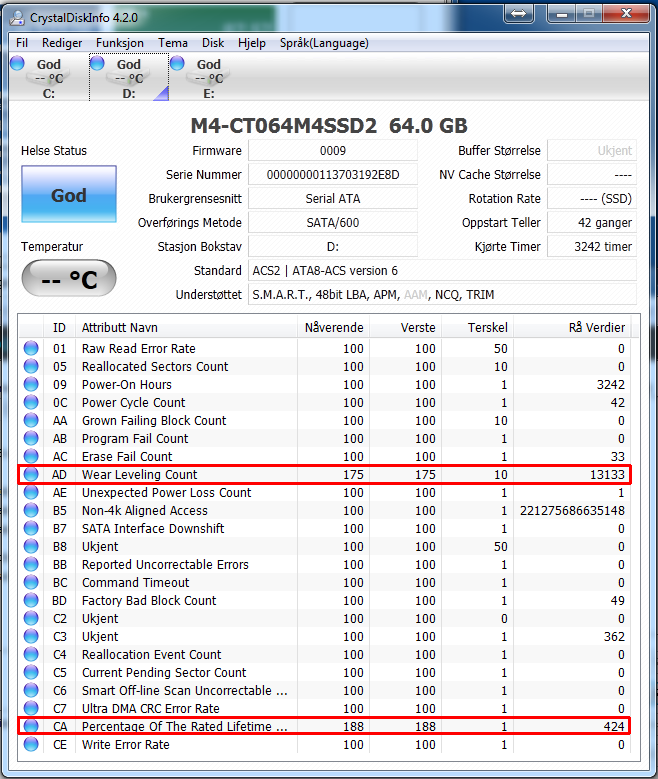Image resolution: width=658 pixels, height=779 pixels.
Task: Click status orb for Percentage Of Rated Lifetime
Action: (x=31, y=726)
